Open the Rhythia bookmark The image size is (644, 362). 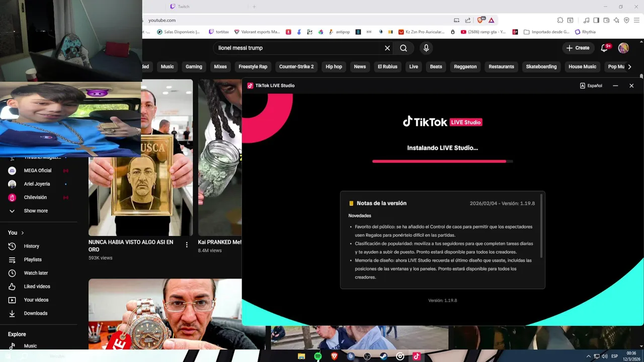click(585, 32)
